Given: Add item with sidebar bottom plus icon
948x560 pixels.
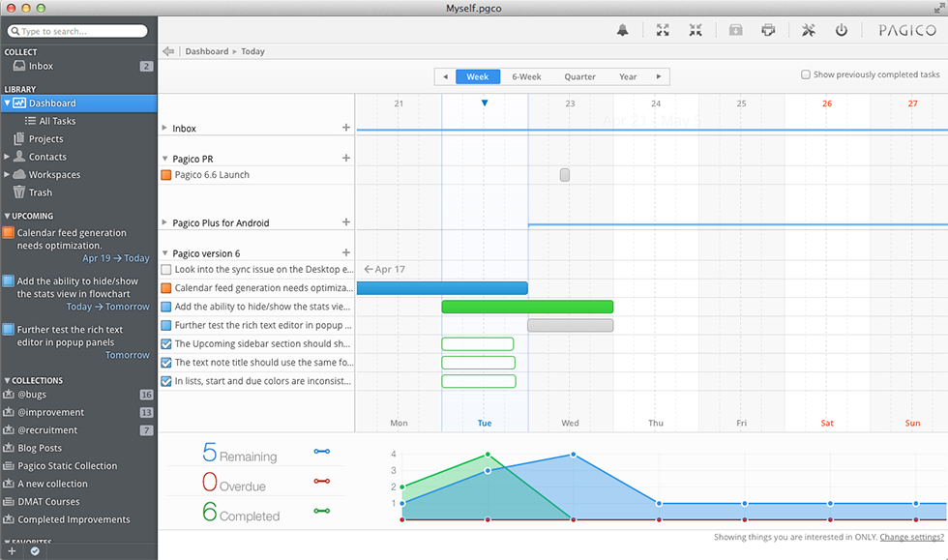Looking at the screenshot, I should click(12, 551).
